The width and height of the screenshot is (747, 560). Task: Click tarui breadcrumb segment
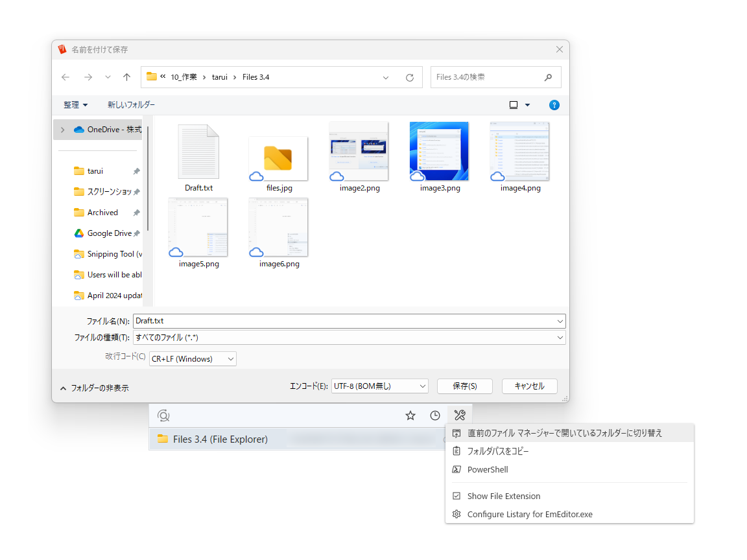coord(220,77)
